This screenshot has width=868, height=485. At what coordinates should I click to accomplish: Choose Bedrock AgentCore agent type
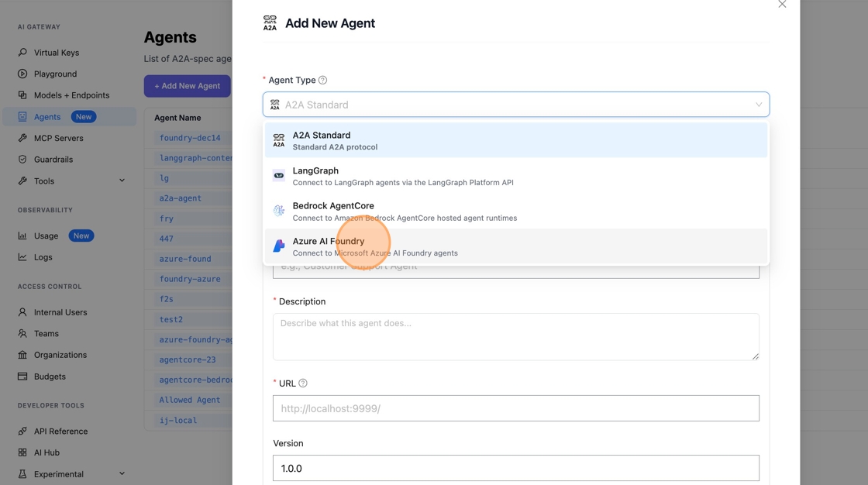point(516,211)
